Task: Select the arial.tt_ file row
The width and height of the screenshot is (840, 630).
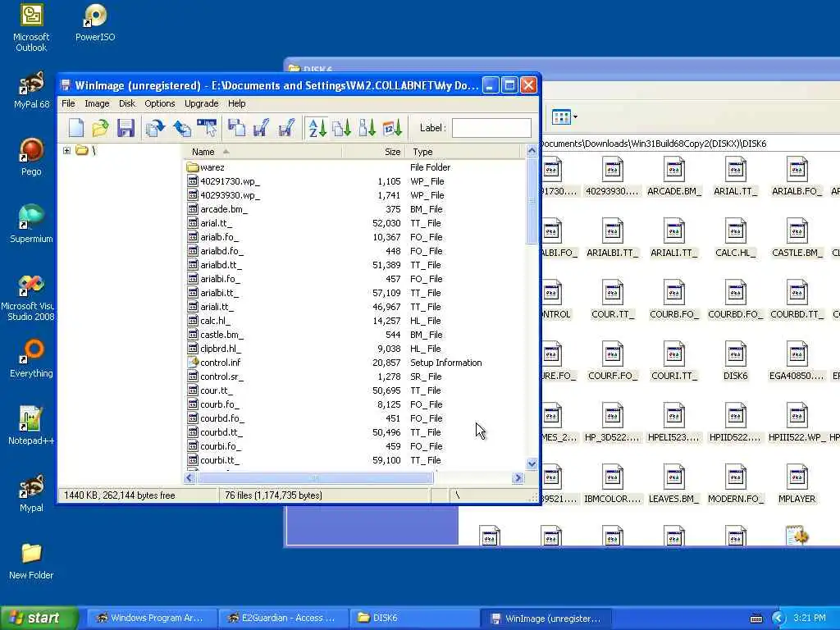Action: pos(354,223)
